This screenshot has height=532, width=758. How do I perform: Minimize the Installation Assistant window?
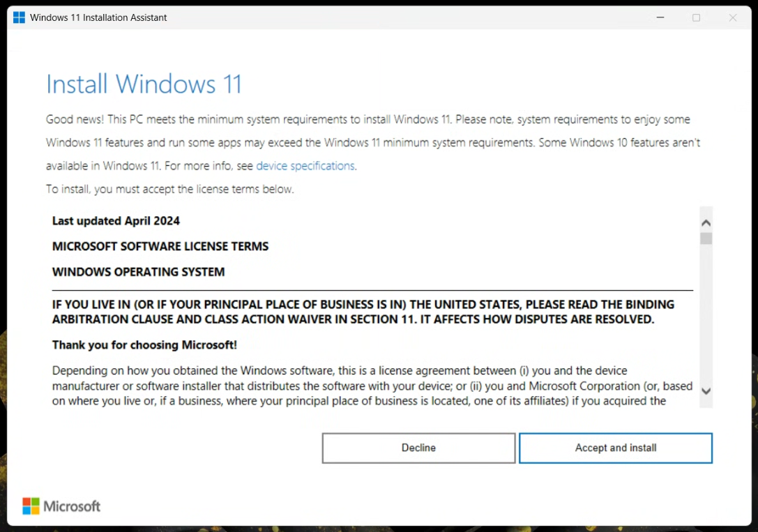coord(659,17)
